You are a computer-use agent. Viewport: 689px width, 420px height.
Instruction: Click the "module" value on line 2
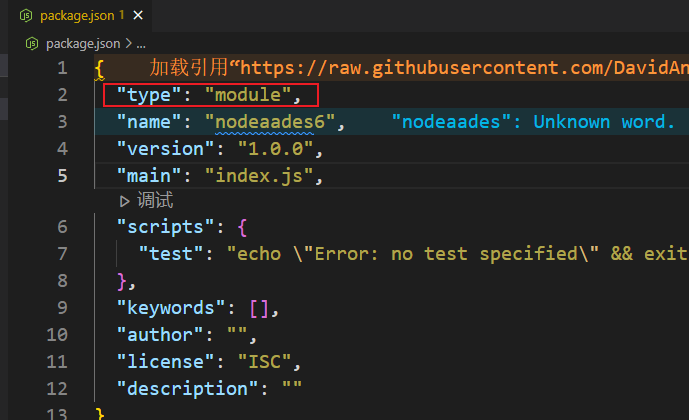(x=248, y=95)
